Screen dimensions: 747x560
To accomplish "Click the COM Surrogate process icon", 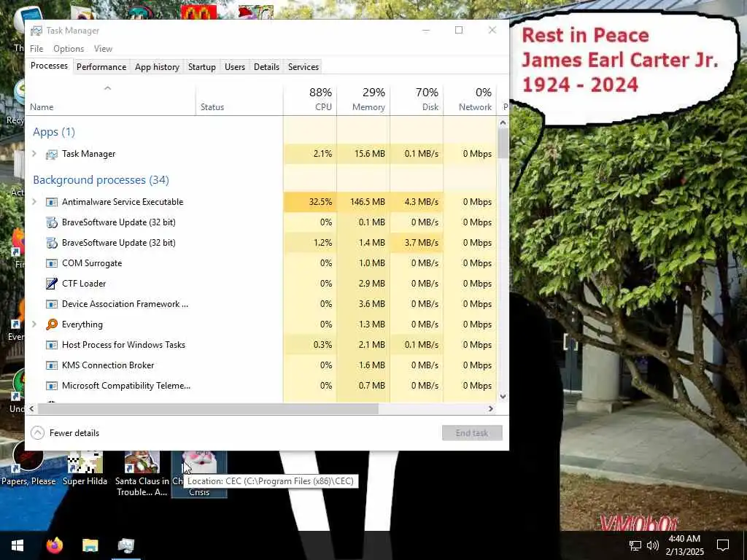I will click(52, 263).
